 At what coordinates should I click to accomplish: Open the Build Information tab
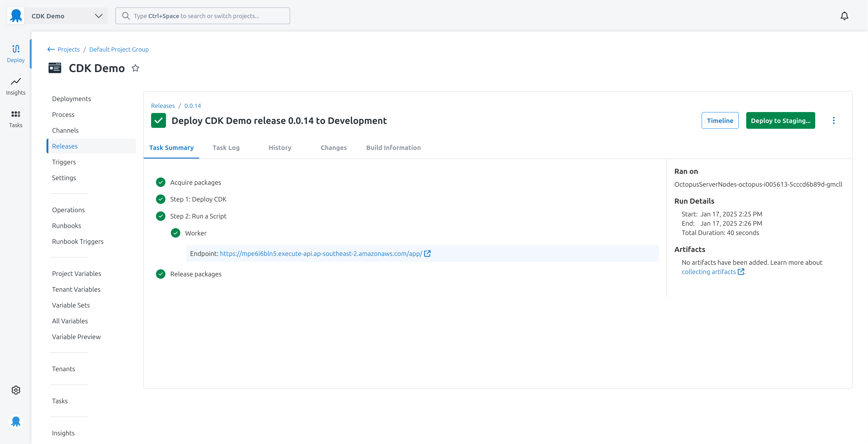[393, 148]
